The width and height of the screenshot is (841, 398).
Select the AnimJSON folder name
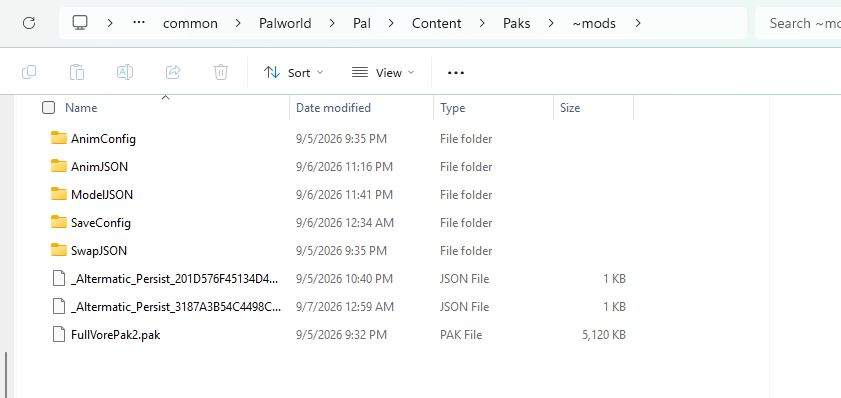[x=99, y=167]
